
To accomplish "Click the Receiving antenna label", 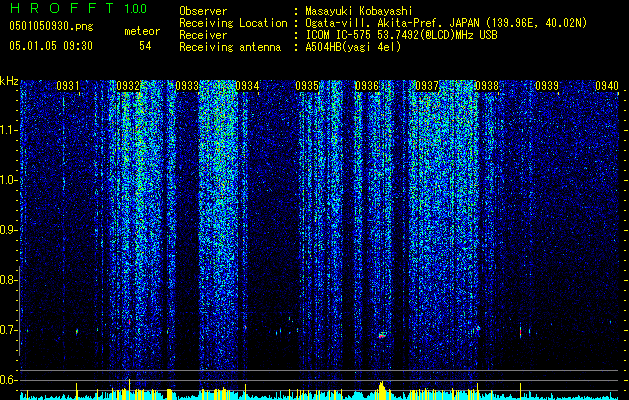I will (230, 47).
